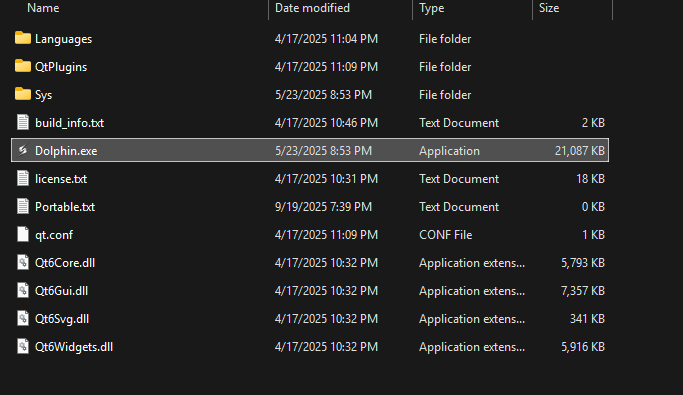This screenshot has width=683, height=395.
Task: Click the 9/19/2025 7:39 PM date
Action: pyautogui.click(x=324, y=206)
